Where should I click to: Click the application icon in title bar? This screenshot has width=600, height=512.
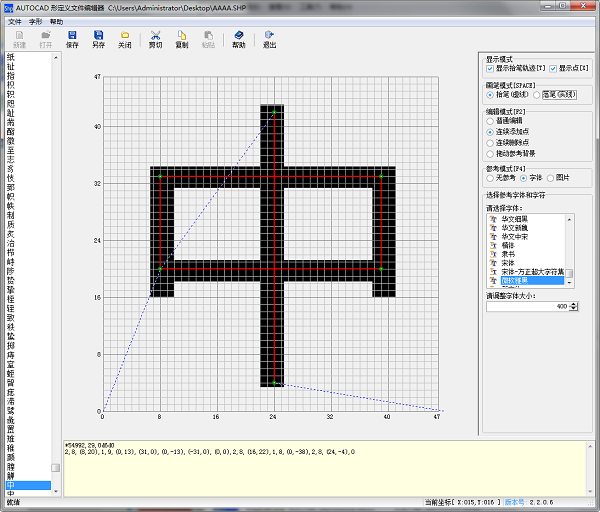(x=9, y=8)
